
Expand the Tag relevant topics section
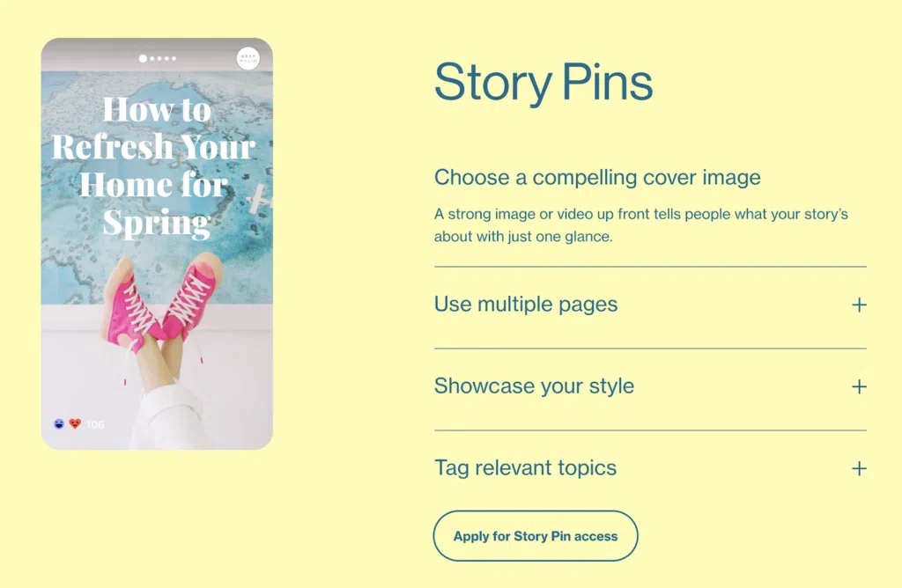tap(650, 468)
